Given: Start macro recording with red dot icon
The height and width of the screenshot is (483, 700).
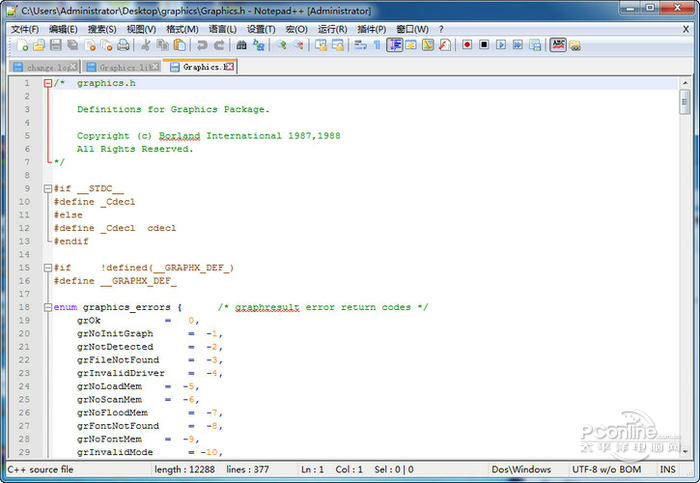Looking at the screenshot, I should 466,46.
